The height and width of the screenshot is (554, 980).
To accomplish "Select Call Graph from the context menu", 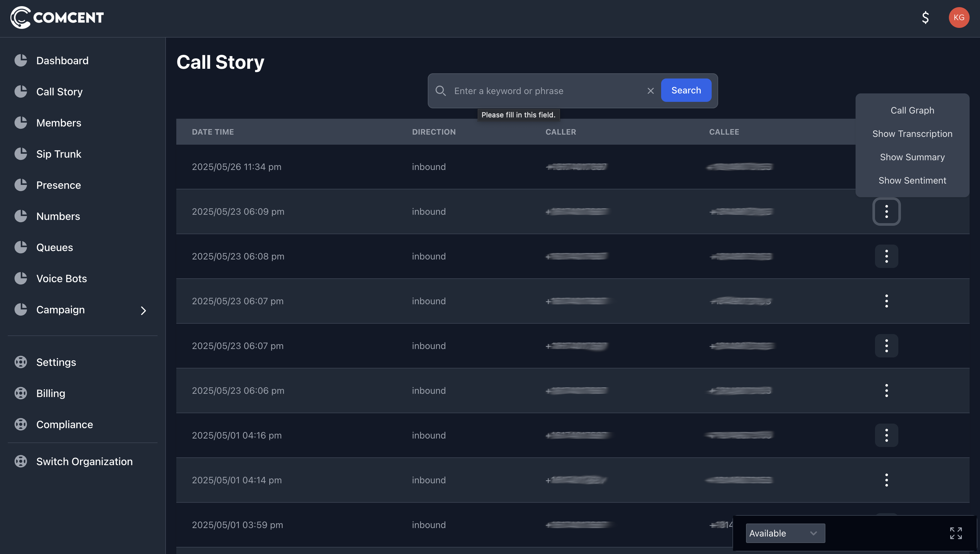I will tap(912, 110).
